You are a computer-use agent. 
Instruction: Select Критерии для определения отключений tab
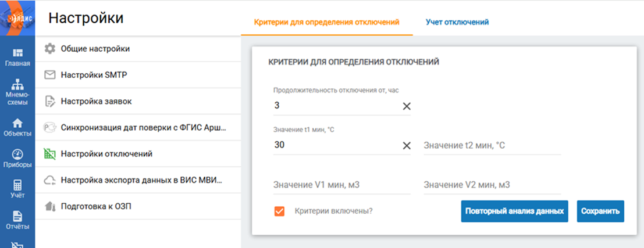327,22
